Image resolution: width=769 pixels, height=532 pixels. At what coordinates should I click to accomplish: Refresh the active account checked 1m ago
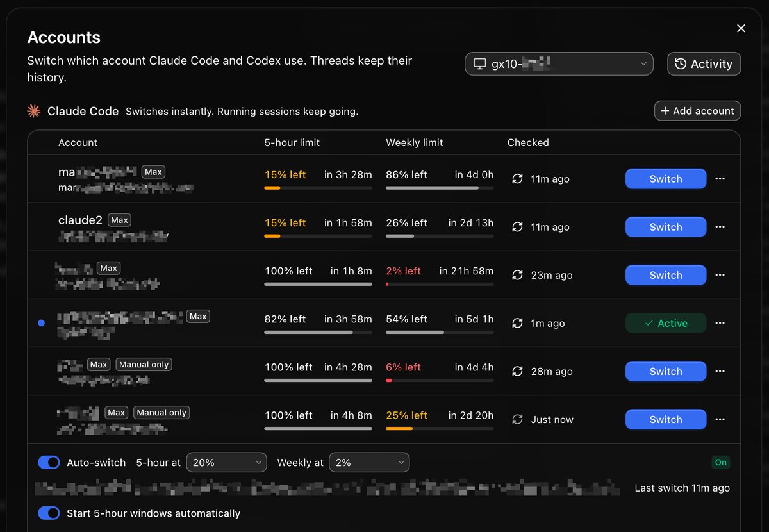[x=517, y=323]
